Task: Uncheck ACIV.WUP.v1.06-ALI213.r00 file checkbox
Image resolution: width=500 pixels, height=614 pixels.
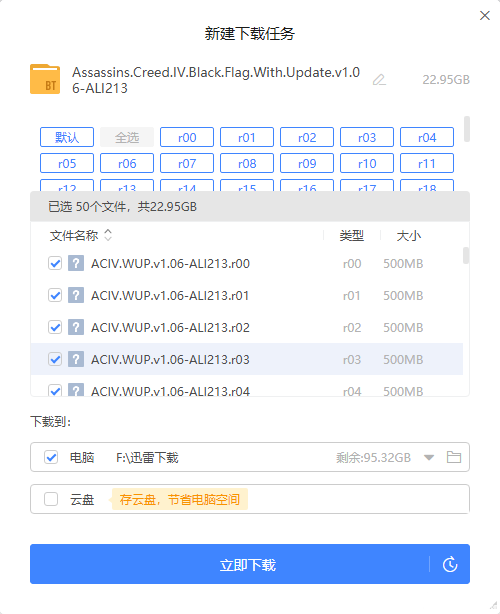Action: tap(55, 263)
